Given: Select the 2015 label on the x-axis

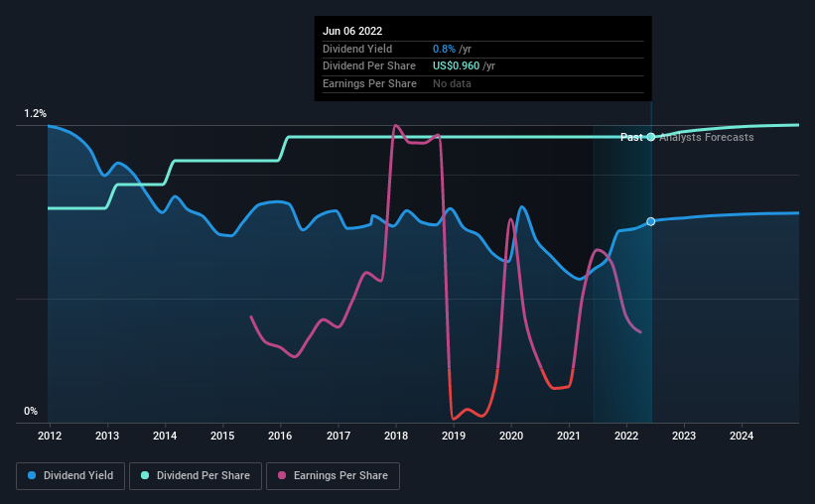Looking at the screenshot, I should tap(222, 436).
